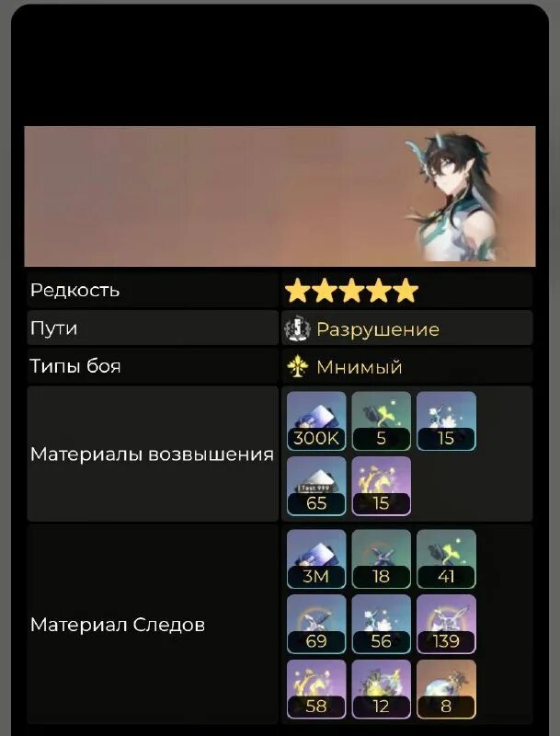Open the 3M credits trace material
The width and height of the screenshot is (560, 736).
click(316, 559)
